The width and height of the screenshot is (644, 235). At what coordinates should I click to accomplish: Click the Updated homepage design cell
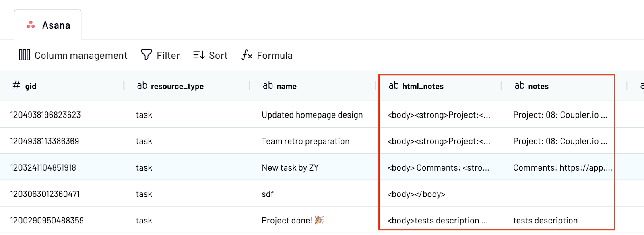pyautogui.click(x=312, y=115)
